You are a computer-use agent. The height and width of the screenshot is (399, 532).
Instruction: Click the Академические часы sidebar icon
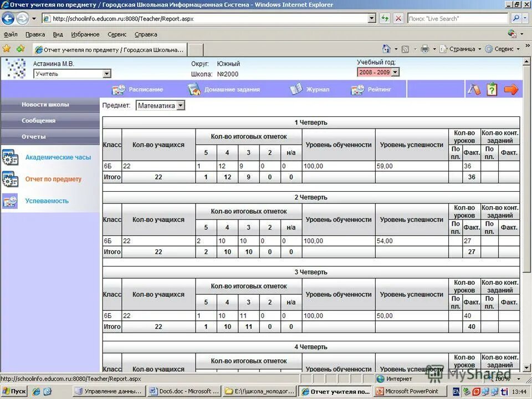(10, 157)
